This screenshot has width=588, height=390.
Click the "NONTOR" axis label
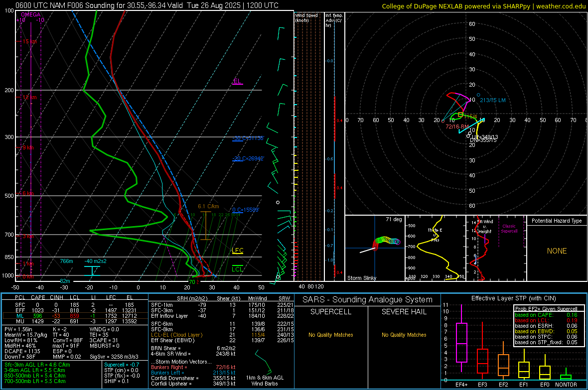(x=566, y=385)
